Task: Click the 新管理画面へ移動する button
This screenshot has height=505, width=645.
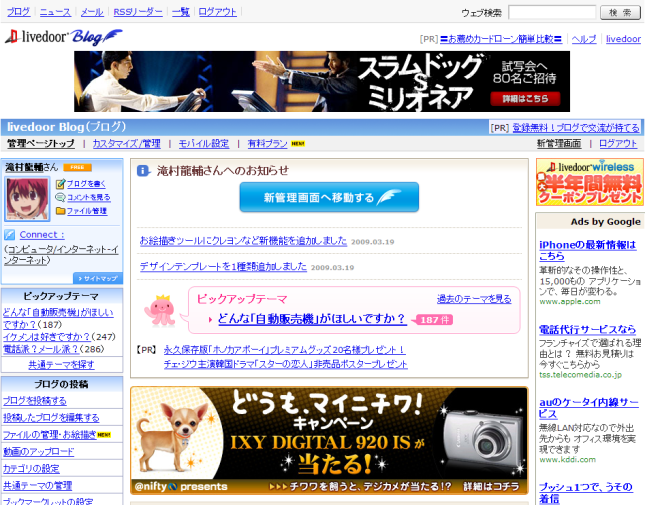Action: (x=329, y=197)
